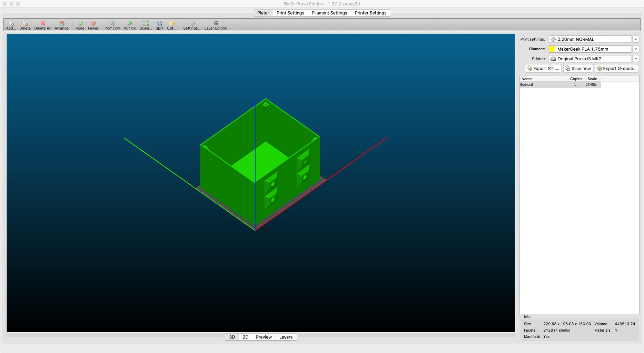Open the Print Settings tab

(290, 13)
